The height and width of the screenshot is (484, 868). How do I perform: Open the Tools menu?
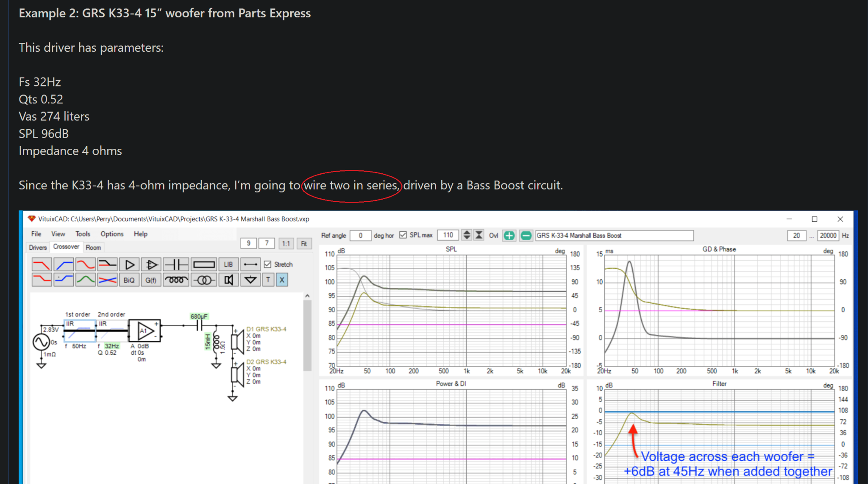(x=83, y=234)
